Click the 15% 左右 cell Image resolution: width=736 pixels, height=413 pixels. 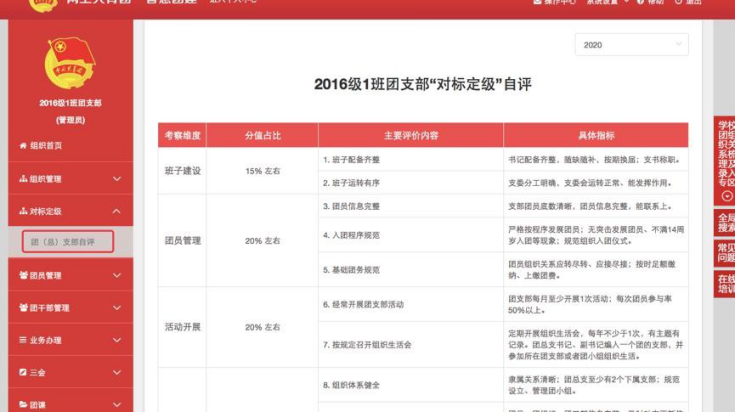click(262, 171)
